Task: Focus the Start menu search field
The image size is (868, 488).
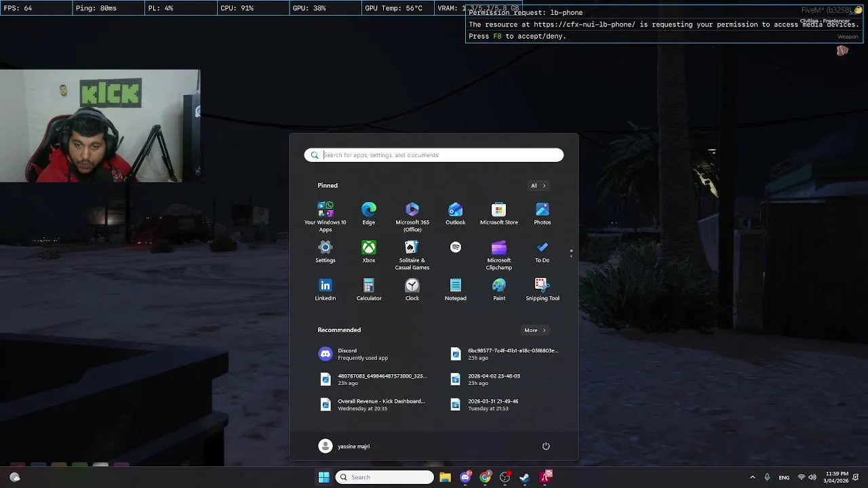Action: (434, 155)
